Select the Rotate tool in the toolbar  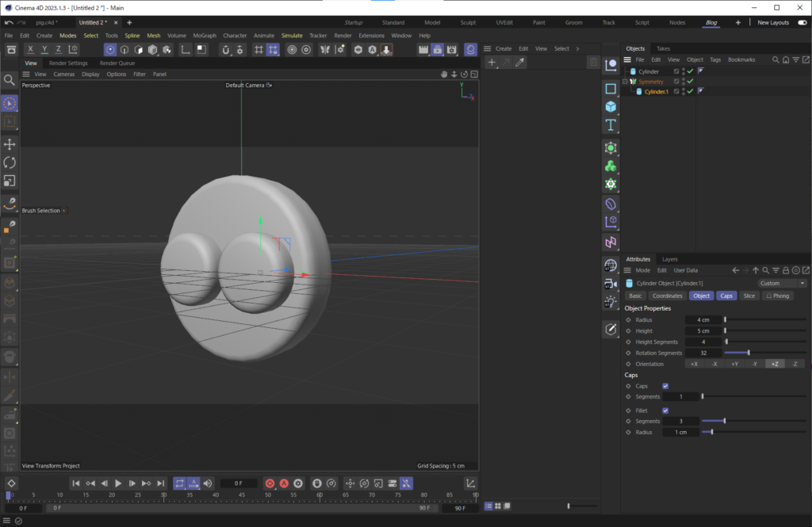tap(10, 162)
